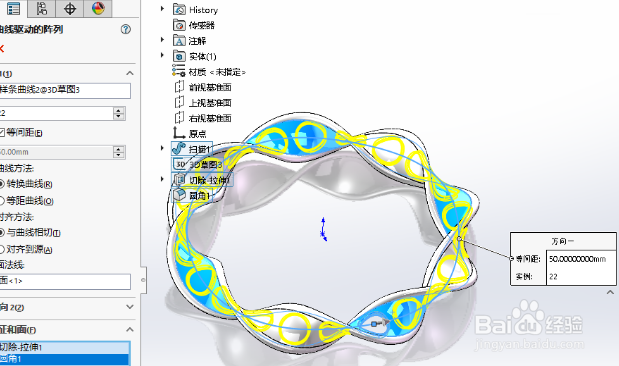Click the History folder icon
The width and height of the screenshot is (619, 366).
tap(179, 9)
